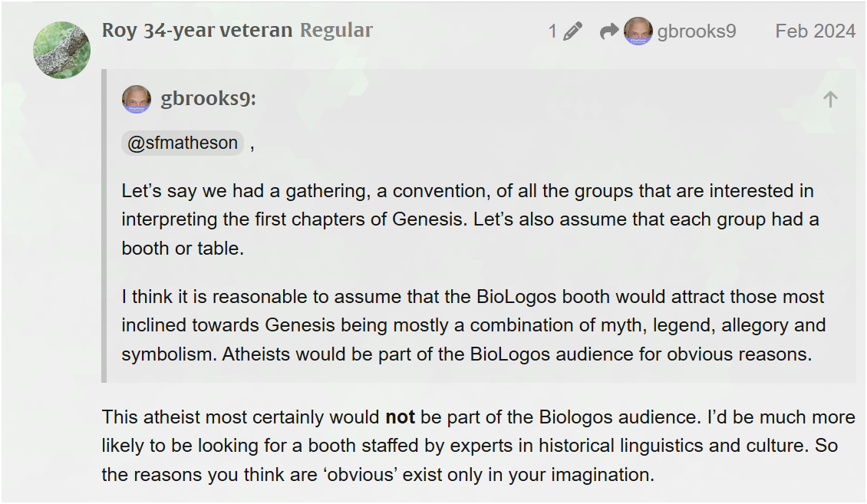Open the gbrooks9 reply-to name in header
The width and height of the screenshot is (867, 504).
click(697, 31)
